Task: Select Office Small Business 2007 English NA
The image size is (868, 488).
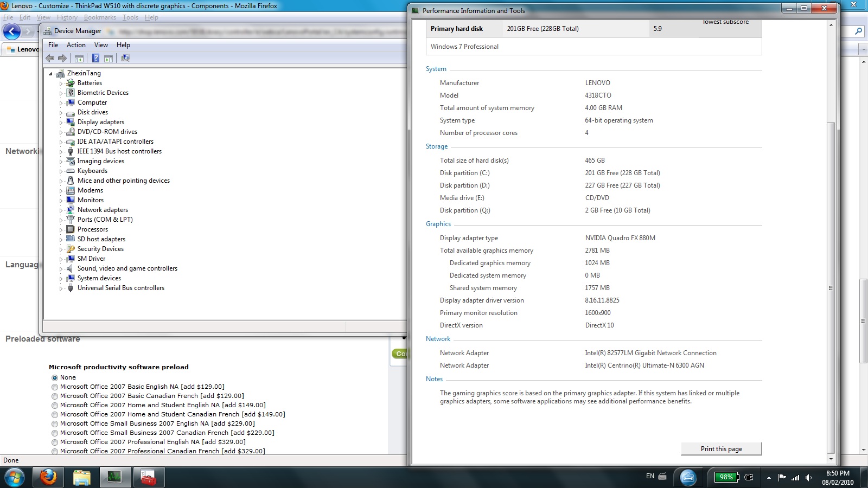Action: coord(55,424)
